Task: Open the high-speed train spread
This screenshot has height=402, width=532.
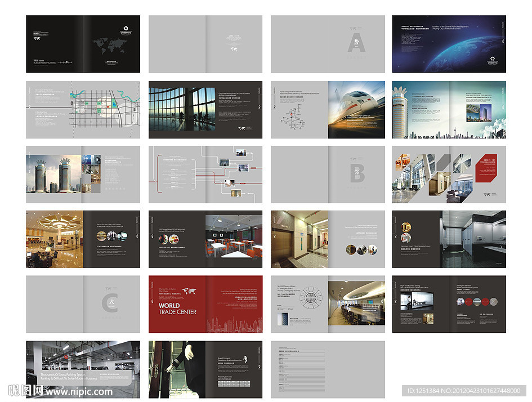Action: click(x=328, y=110)
